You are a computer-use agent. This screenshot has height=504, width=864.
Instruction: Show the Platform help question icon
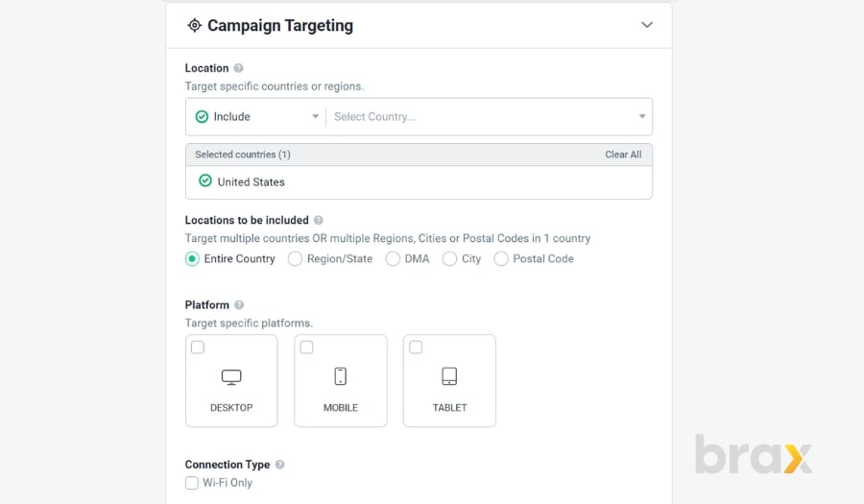(x=239, y=305)
